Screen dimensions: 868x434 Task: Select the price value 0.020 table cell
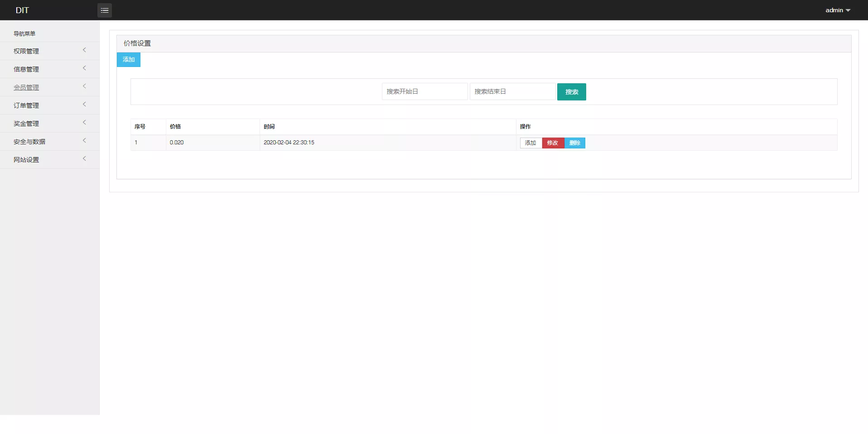click(177, 142)
